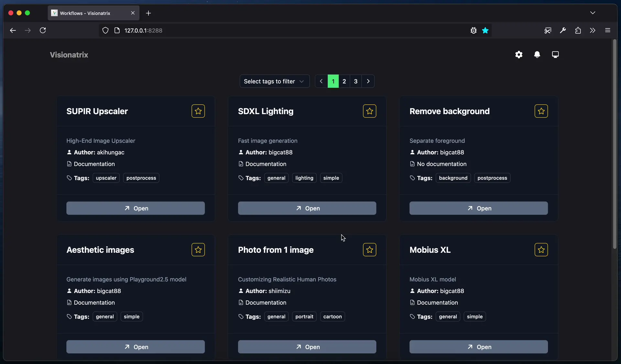Viewport: 621px width, 364px height.
Task: Click the Documentation link for Aesthetic images
Action: click(94, 303)
